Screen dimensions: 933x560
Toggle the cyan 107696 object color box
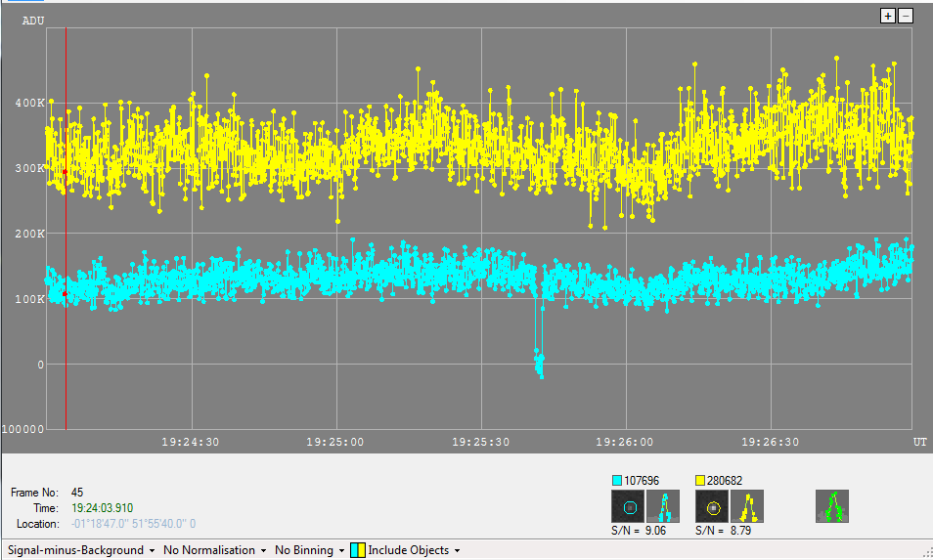tap(616, 480)
